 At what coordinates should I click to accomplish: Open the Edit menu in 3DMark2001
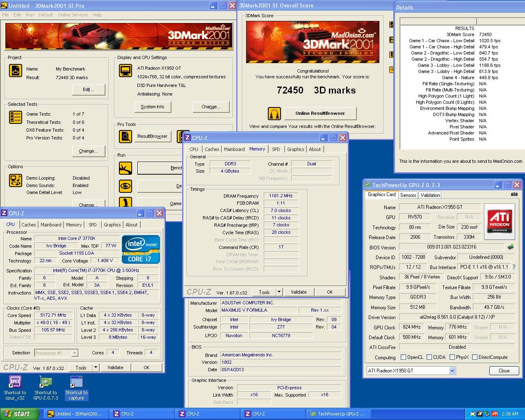17,15
